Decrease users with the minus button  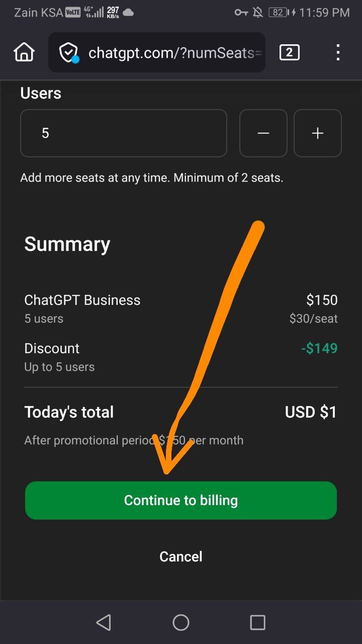[x=263, y=133]
